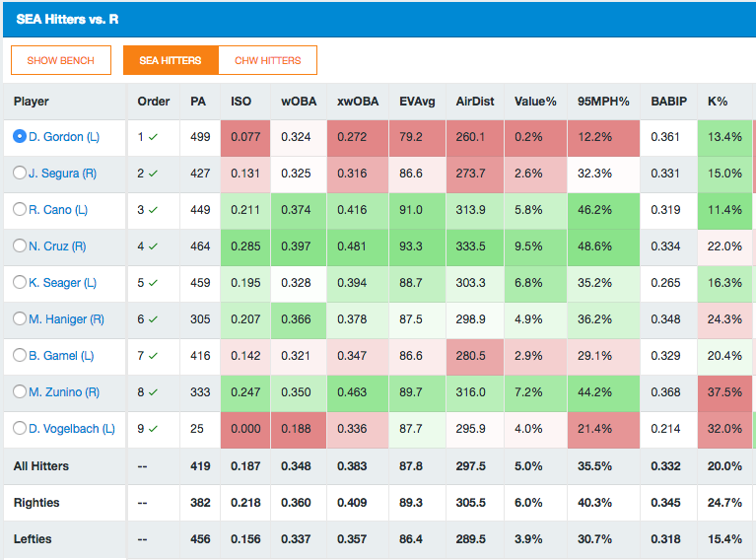
Task: Click Lefties PA value 456
Action: pyautogui.click(x=200, y=539)
